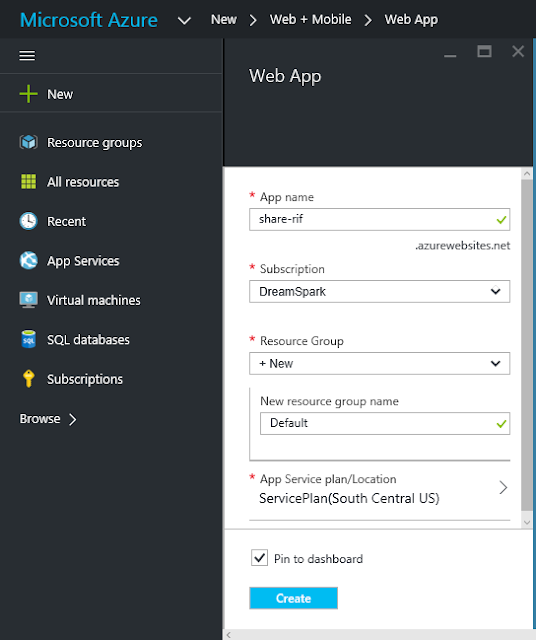
Task: Open the Resource Group + New dropdown
Action: (380, 363)
